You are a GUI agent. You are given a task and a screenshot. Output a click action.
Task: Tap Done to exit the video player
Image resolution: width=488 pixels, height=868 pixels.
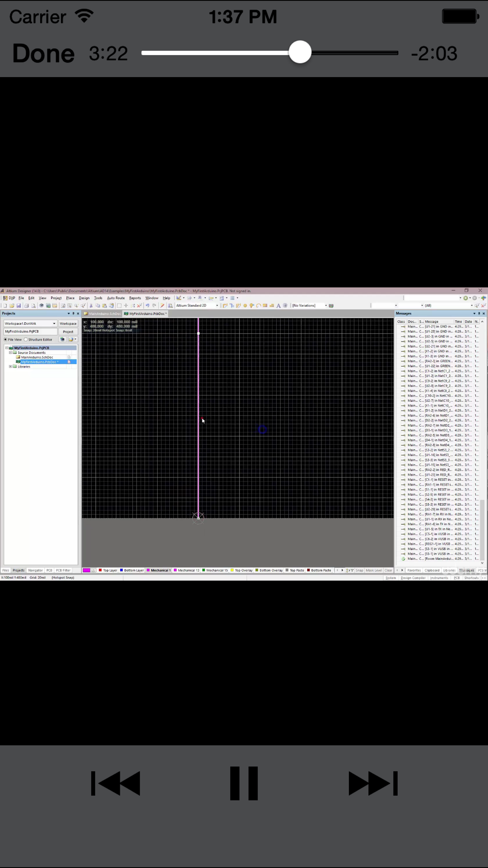pyautogui.click(x=43, y=53)
